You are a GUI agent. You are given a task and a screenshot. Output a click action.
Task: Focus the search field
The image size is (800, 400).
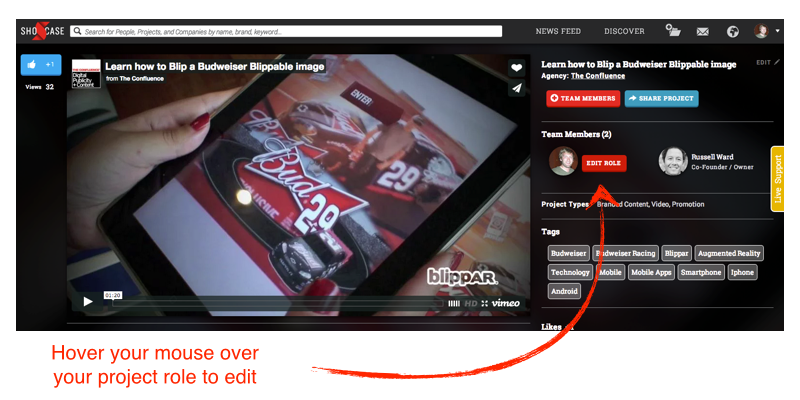point(286,32)
